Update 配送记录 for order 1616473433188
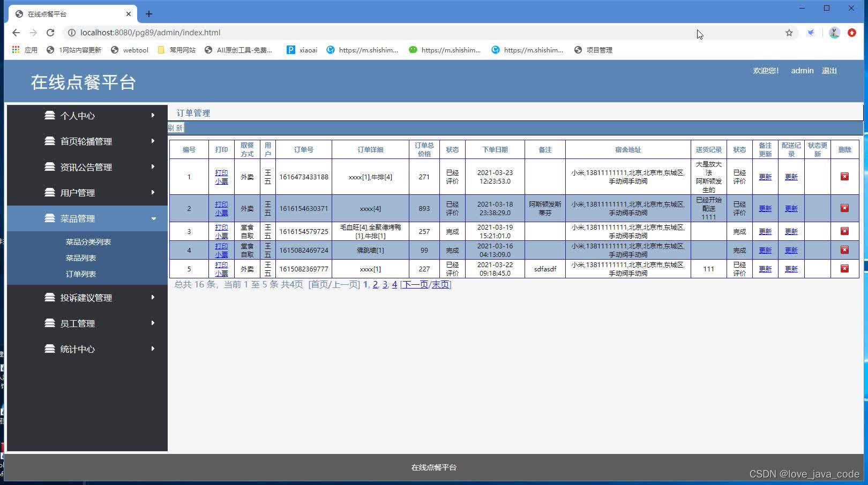The height and width of the screenshot is (485, 868). [791, 177]
